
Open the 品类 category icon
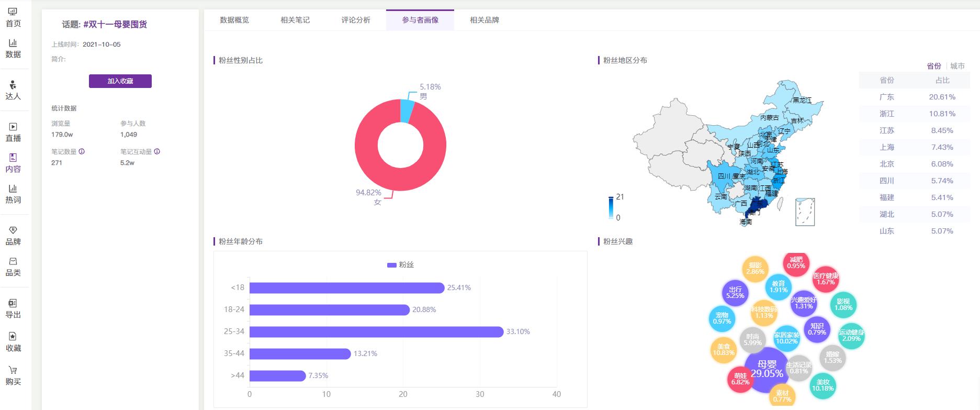coord(13,261)
